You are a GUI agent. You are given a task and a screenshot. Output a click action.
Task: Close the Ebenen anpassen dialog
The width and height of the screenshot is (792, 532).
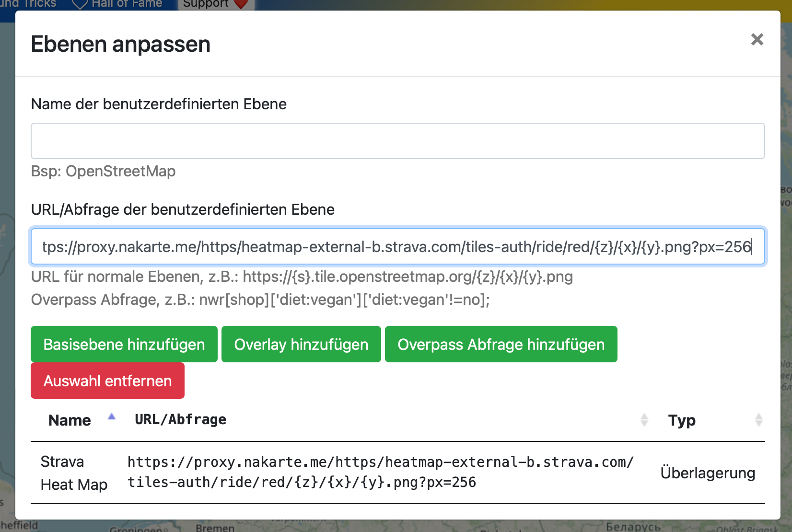pos(757,39)
